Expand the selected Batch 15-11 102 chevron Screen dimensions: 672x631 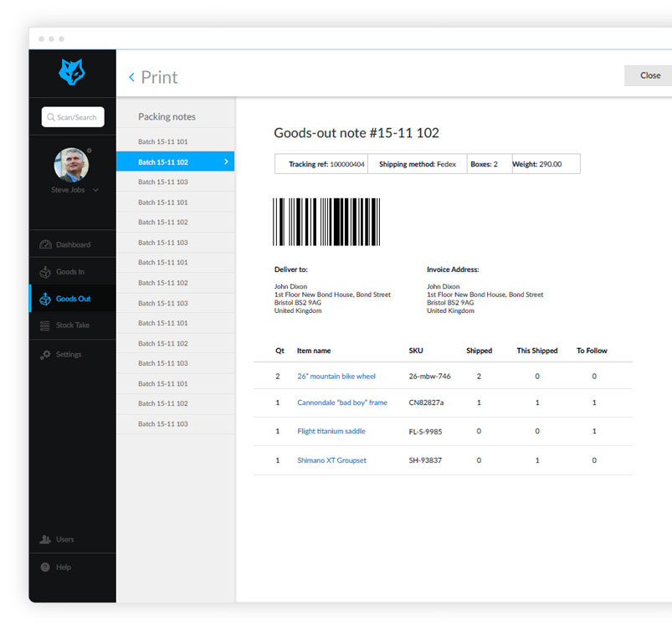click(226, 162)
